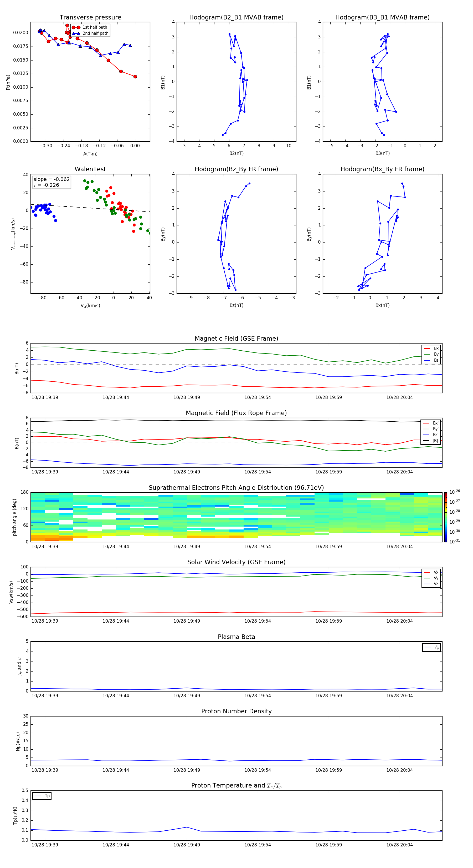This screenshot has height=868, width=473.
Task: Click the Bz(nT) x-axis label
Action: click(236, 305)
